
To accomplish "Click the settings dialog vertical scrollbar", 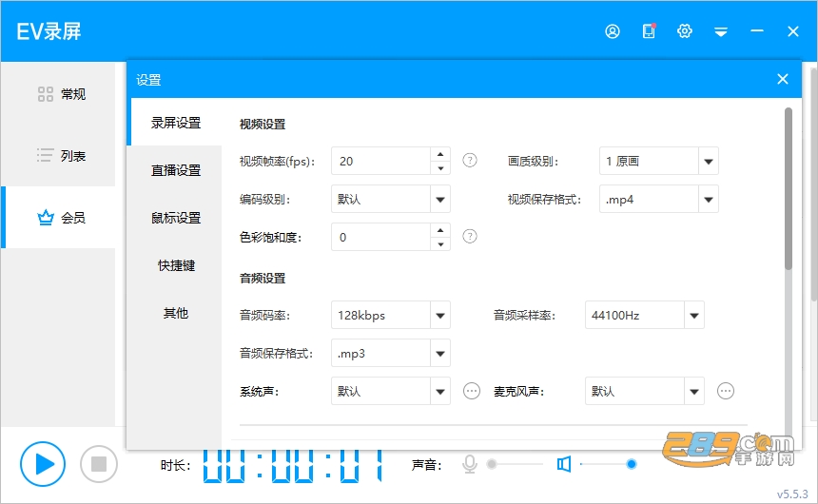I will (x=788, y=188).
